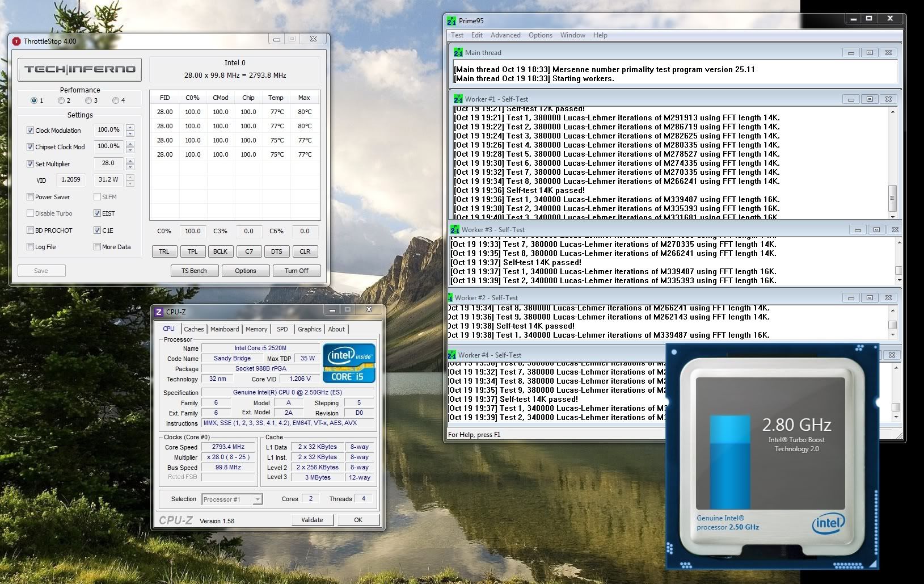The width and height of the screenshot is (924, 584).
Task: Click the Worker #1 vertical scrollbar thumb
Action: click(892, 198)
